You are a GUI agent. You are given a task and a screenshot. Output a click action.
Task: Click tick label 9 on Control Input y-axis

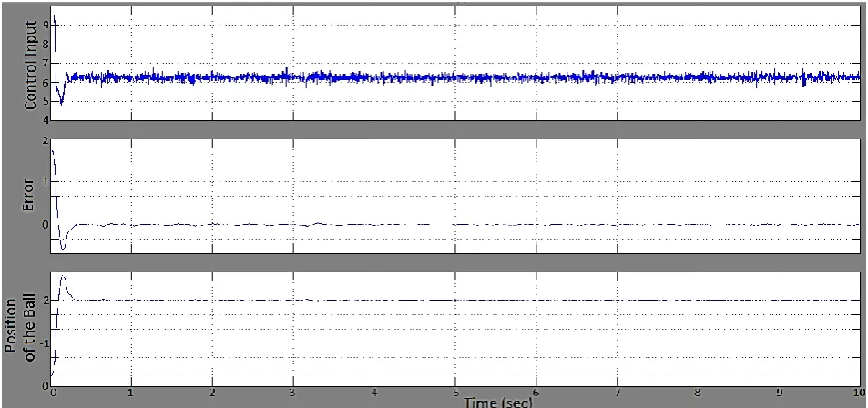46,25
